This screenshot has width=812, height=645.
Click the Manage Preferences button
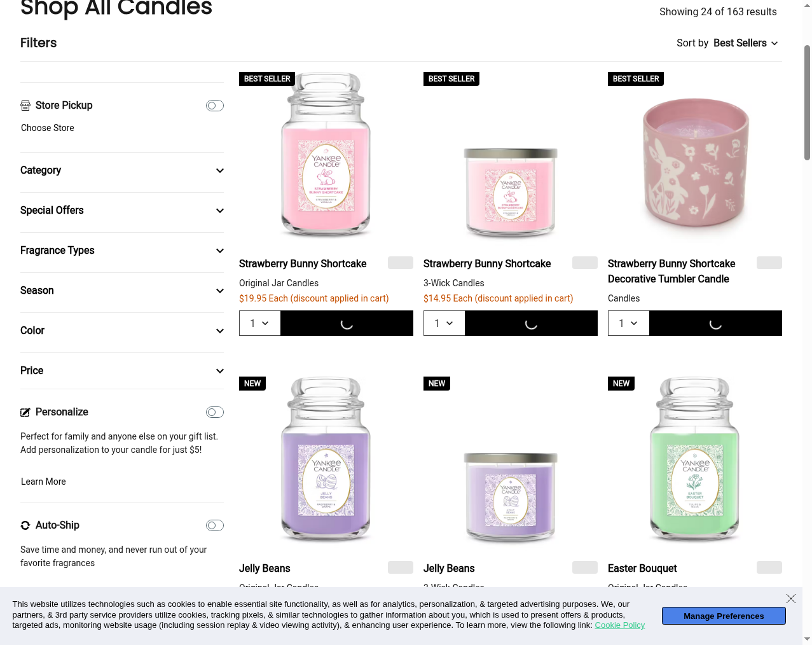coord(724,616)
